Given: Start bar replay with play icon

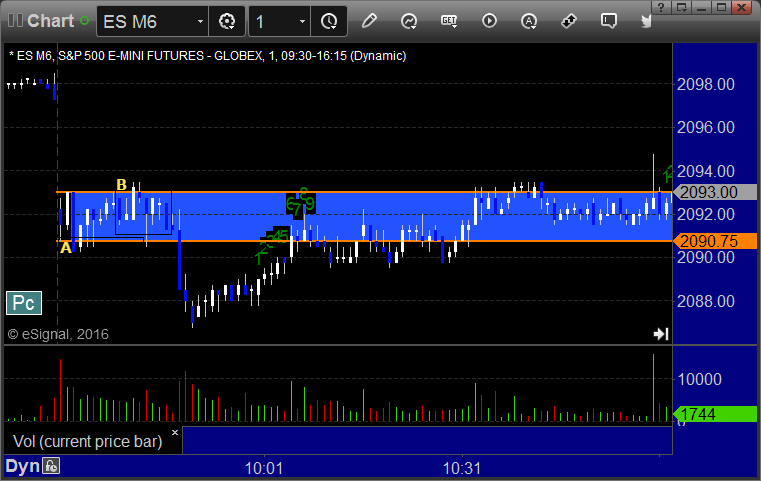Looking at the screenshot, I should click(489, 21).
